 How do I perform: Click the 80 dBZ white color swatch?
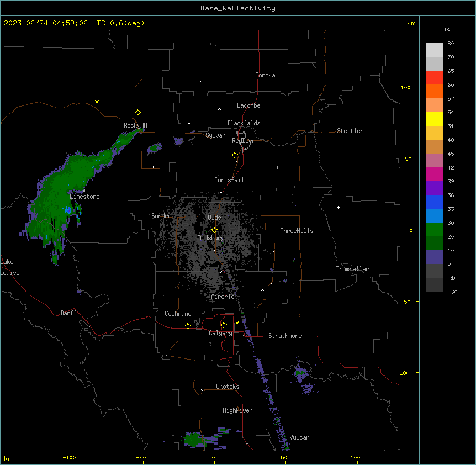click(434, 50)
